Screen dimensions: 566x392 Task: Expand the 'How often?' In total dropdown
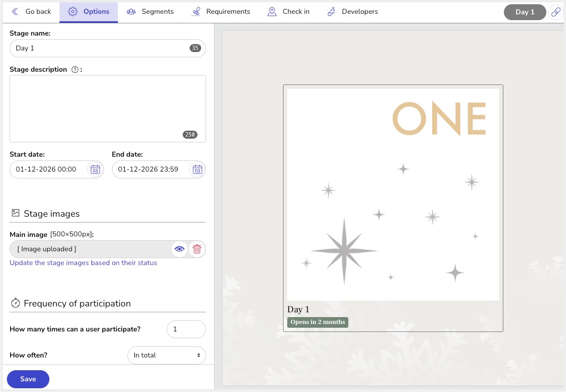(x=167, y=355)
